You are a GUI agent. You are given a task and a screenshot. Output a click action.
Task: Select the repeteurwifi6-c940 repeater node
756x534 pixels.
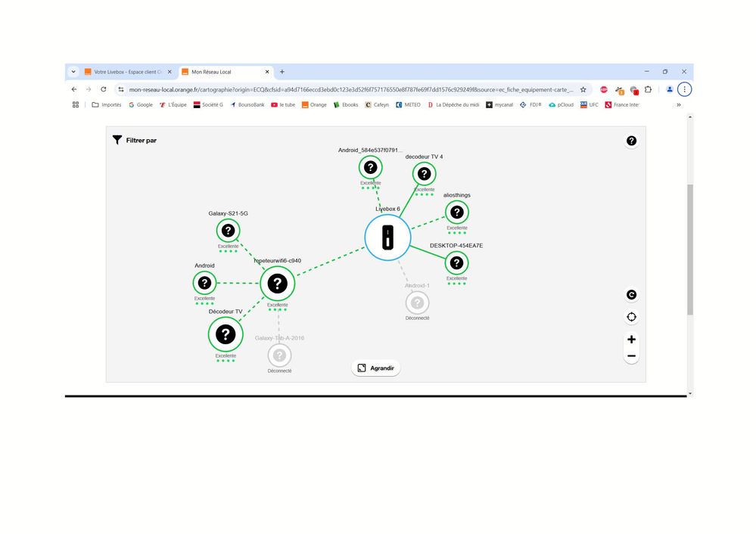(x=278, y=284)
